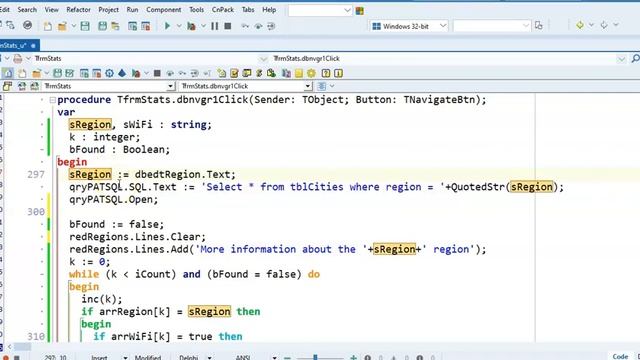Click the qryPATSQL.Open; code line
This screenshot has width=640, height=360.
(113, 200)
